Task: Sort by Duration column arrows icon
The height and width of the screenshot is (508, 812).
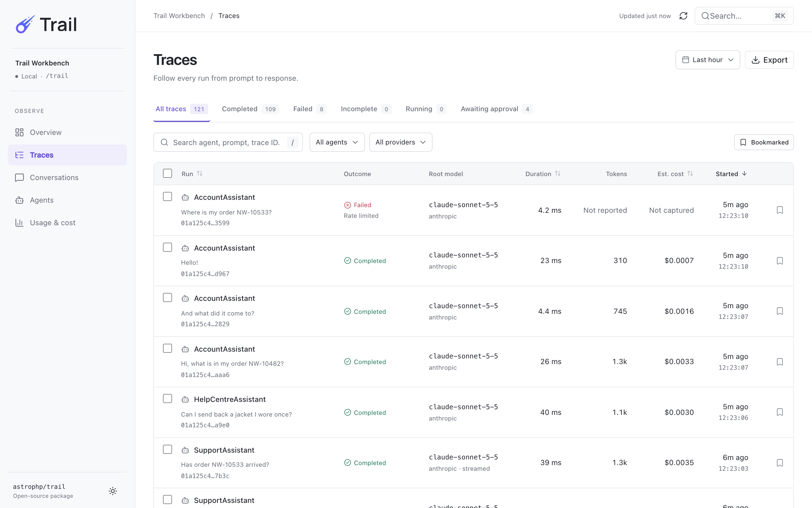Action: [x=558, y=173]
